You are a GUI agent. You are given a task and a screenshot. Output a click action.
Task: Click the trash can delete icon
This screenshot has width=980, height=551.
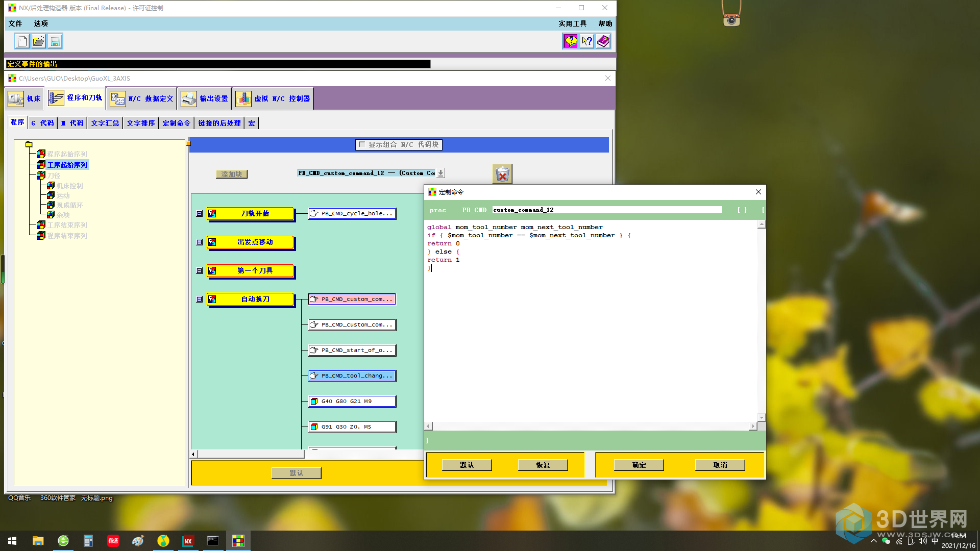click(x=502, y=174)
